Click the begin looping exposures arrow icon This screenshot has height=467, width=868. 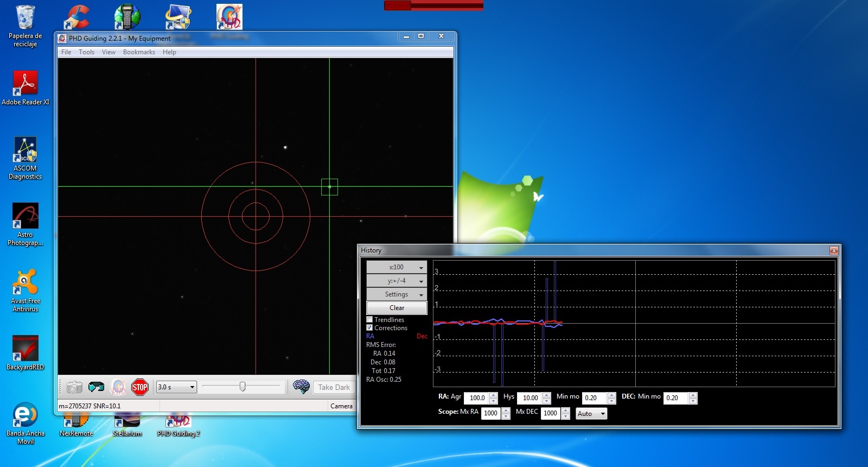pyautogui.click(x=96, y=387)
